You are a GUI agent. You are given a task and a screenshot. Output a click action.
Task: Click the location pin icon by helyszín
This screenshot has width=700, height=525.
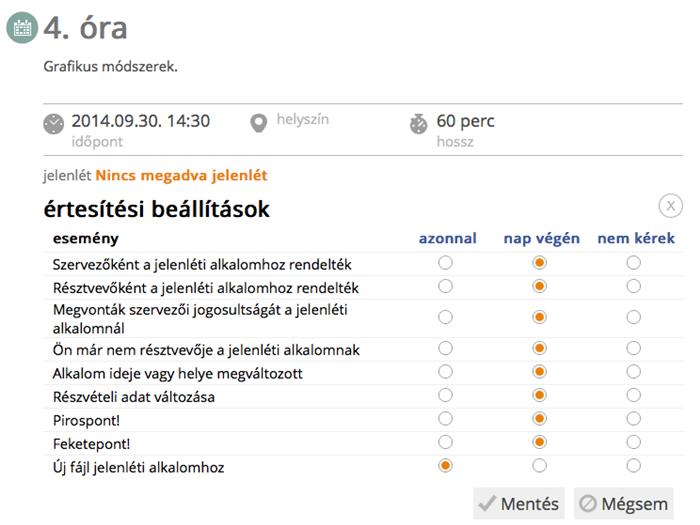(258, 123)
